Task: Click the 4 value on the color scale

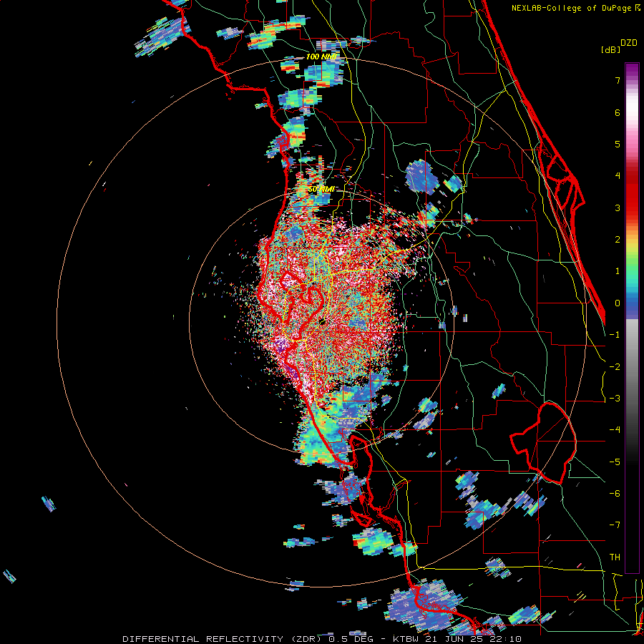Action: [618, 176]
